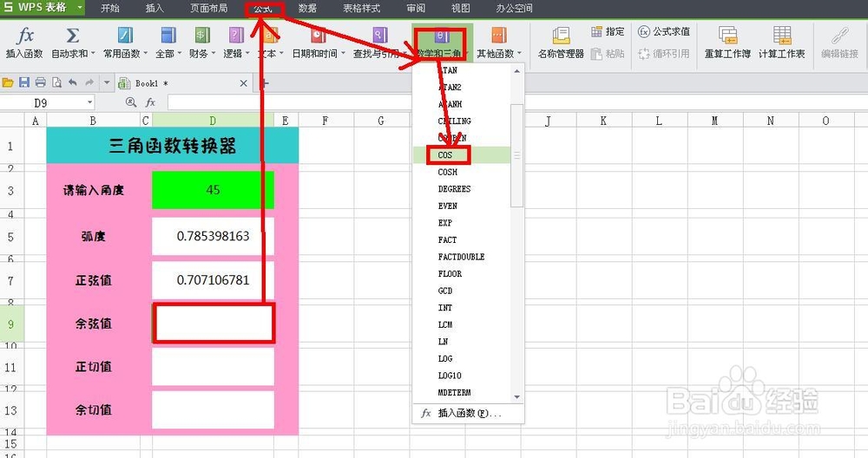
Task: Click the save floppy disk icon
Action: [23, 83]
